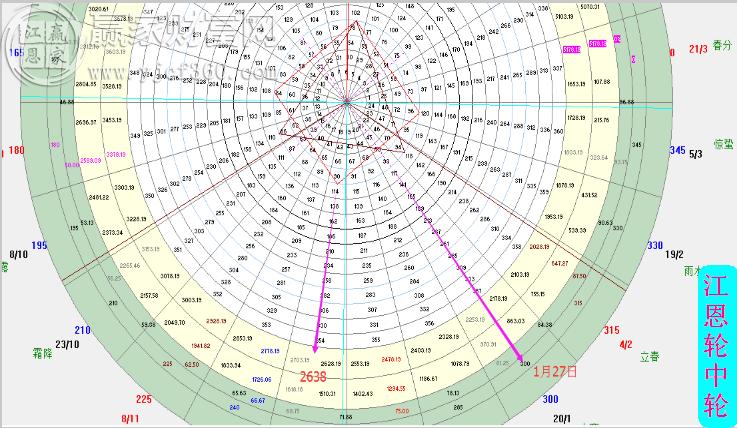Click the 23/10 date label
This screenshot has height=428, width=737.
tap(68, 344)
